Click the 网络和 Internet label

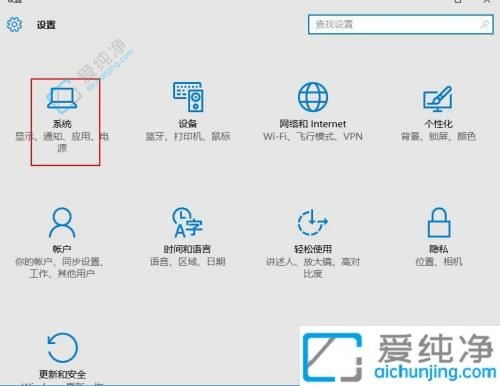pos(313,124)
